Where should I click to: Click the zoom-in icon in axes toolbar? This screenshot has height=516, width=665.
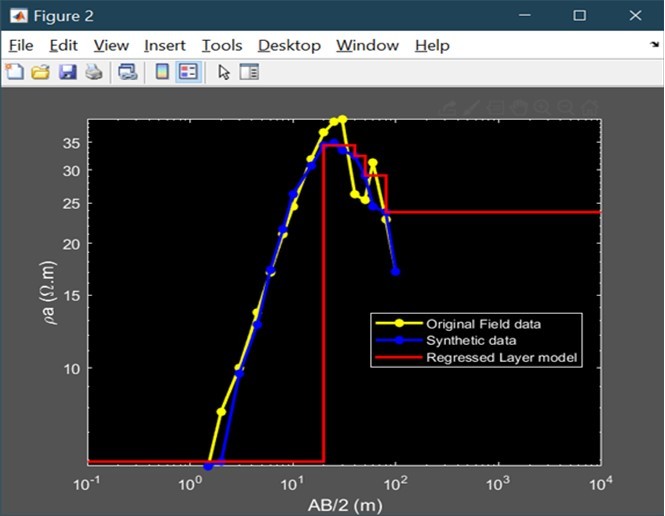(541, 107)
